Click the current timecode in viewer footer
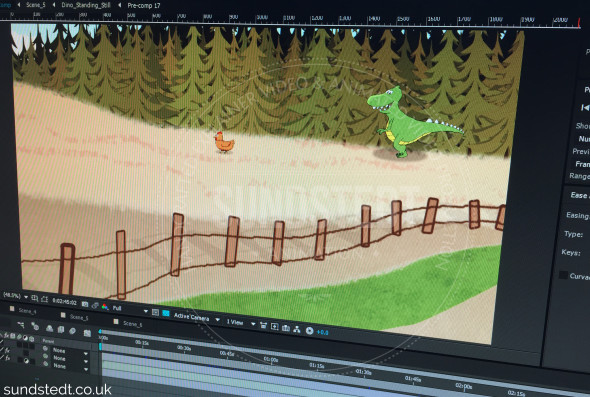Image resolution: width=590 pixels, height=397 pixels. click(64, 301)
